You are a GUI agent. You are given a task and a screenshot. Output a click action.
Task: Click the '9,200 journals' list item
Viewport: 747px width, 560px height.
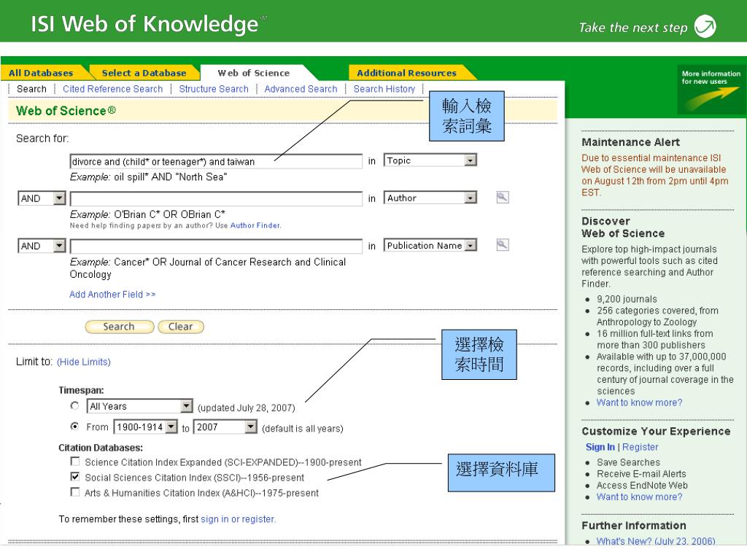(x=627, y=299)
